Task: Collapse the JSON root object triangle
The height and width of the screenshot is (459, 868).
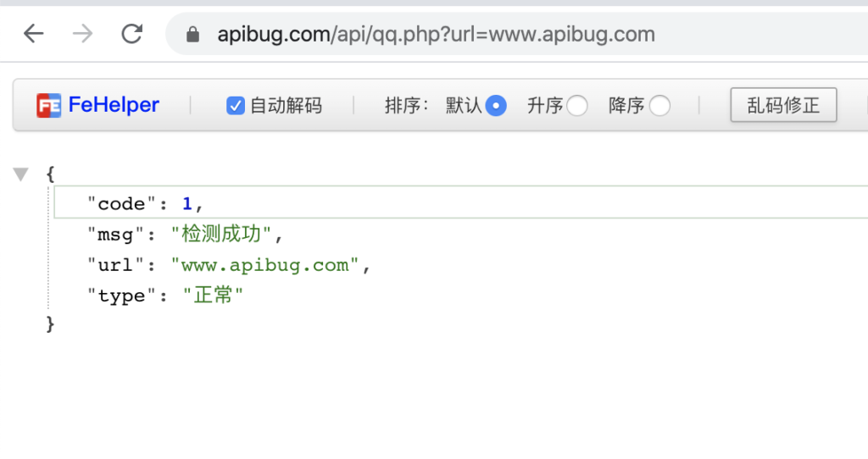Action: pos(20,174)
